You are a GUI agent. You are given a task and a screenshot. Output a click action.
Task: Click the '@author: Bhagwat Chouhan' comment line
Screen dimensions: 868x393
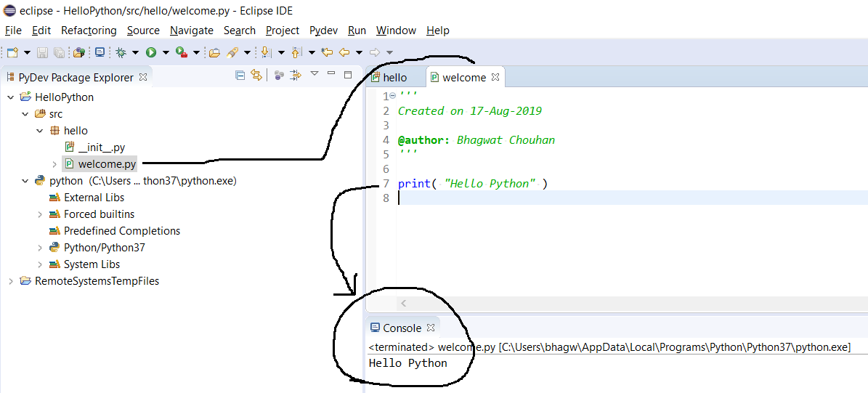tap(476, 140)
